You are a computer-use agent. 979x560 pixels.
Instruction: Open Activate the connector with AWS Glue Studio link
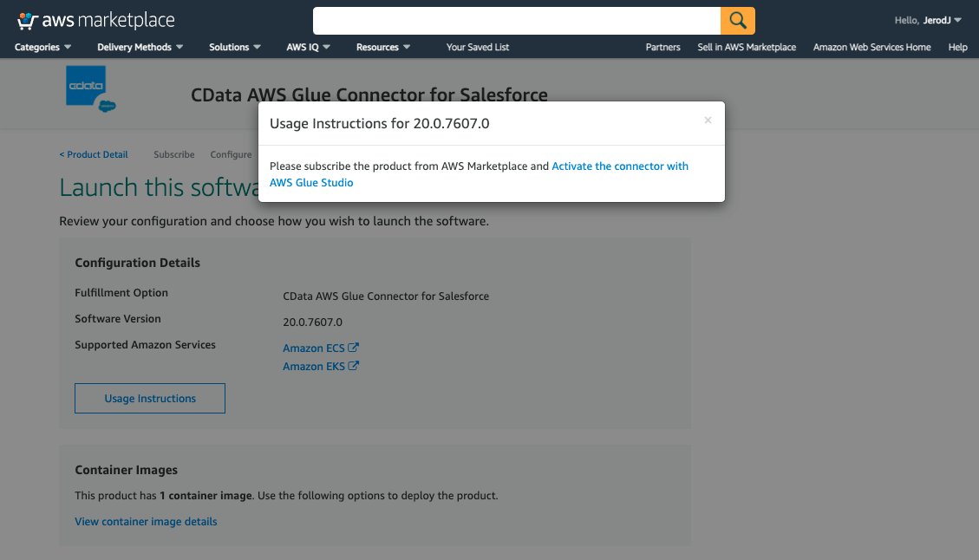click(619, 166)
